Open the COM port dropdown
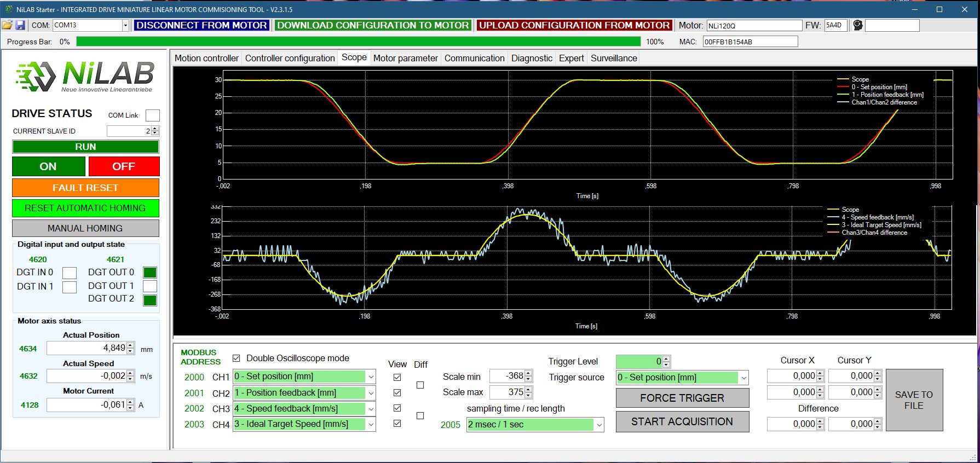The height and width of the screenshot is (463, 980). pyautogui.click(x=125, y=25)
